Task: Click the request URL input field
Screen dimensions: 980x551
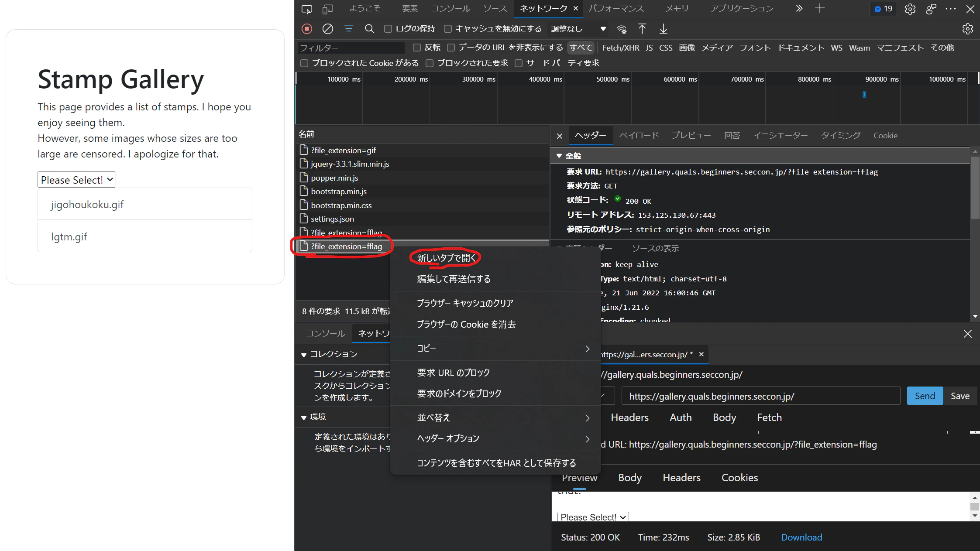Action: [761, 396]
